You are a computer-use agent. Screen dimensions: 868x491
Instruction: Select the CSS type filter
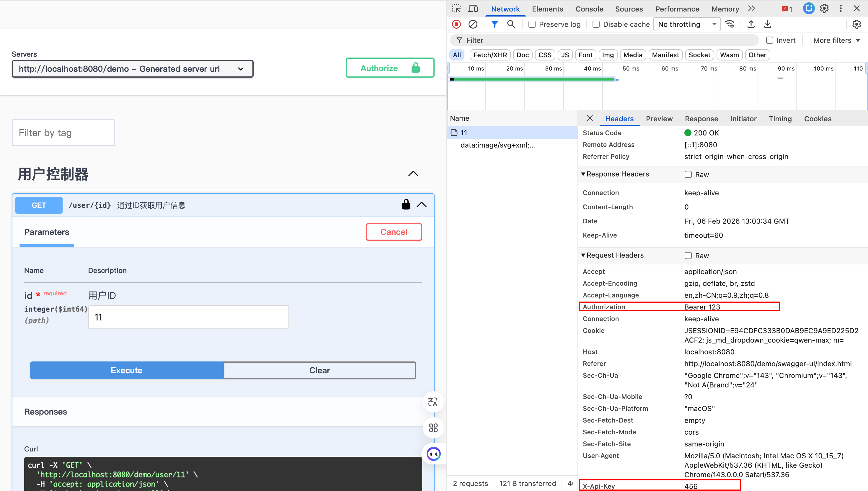pyautogui.click(x=545, y=55)
